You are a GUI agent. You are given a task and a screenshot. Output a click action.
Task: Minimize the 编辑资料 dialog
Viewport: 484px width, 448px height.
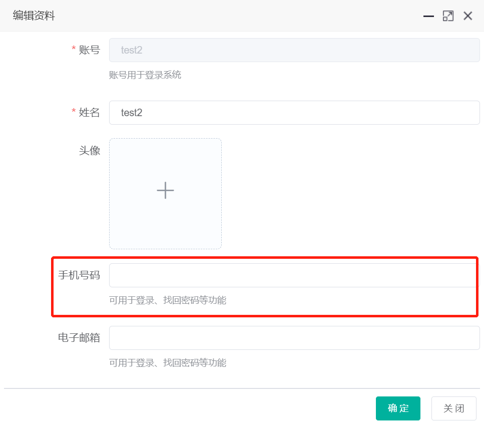click(428, 16)
